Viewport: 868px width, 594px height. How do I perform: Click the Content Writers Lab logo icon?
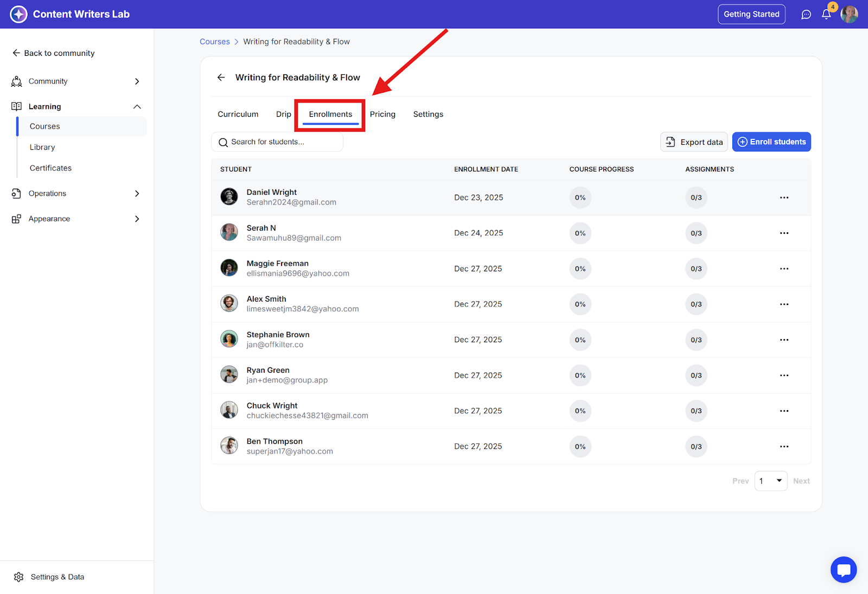pos(18,14)
